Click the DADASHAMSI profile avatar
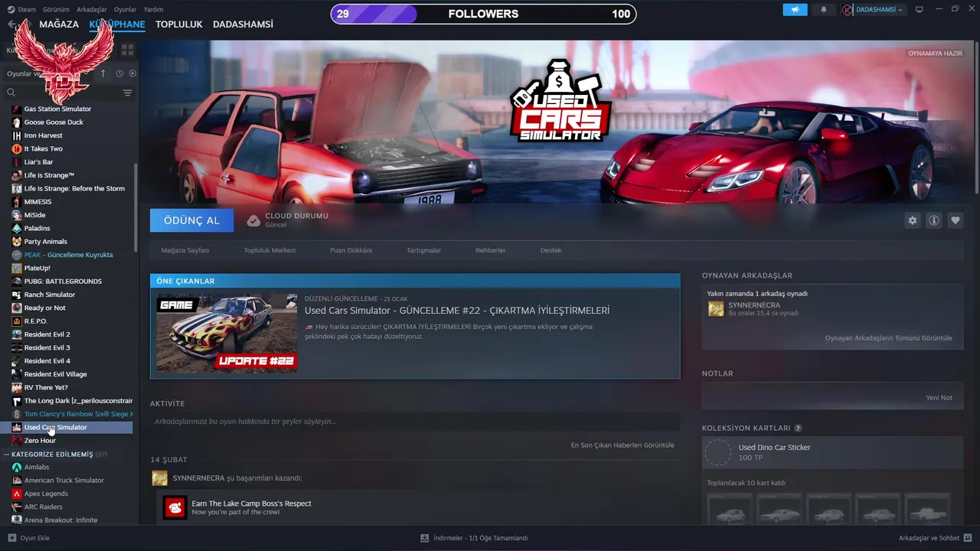This screenshot has height=551, width=980. pos(847,9)
